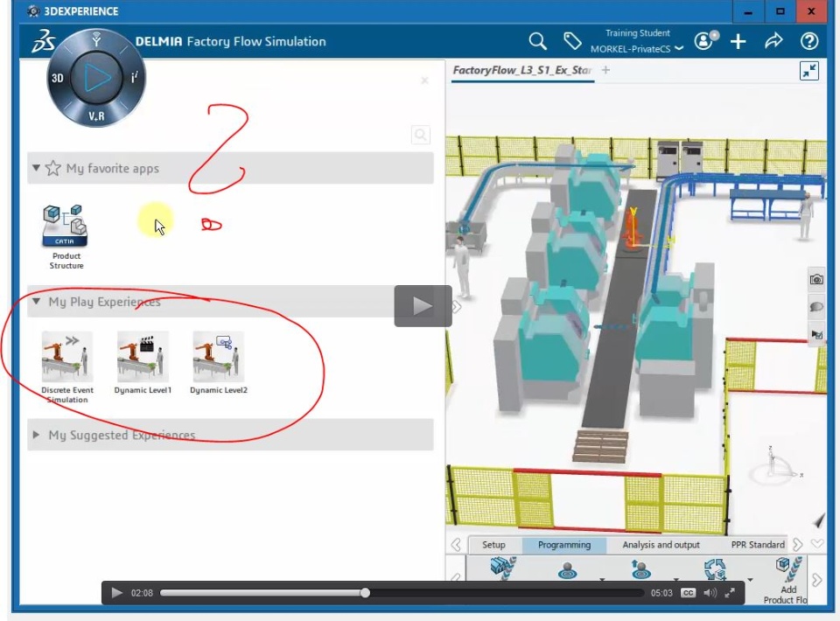Image resolution: width=840 pixels, height=621 pixels.
Task: Click the action bar icons right chevron
Action: click(817, 580)
